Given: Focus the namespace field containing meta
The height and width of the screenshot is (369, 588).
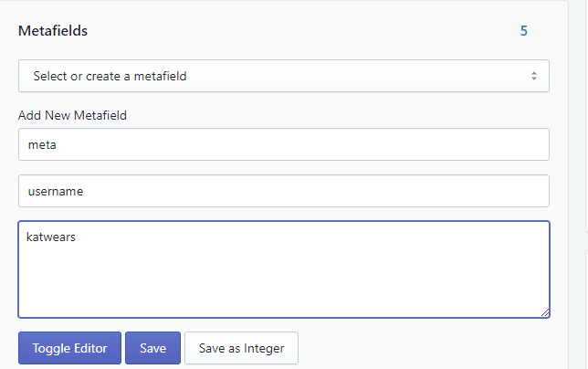Looking at the screenshot, I should coord(284,144).
